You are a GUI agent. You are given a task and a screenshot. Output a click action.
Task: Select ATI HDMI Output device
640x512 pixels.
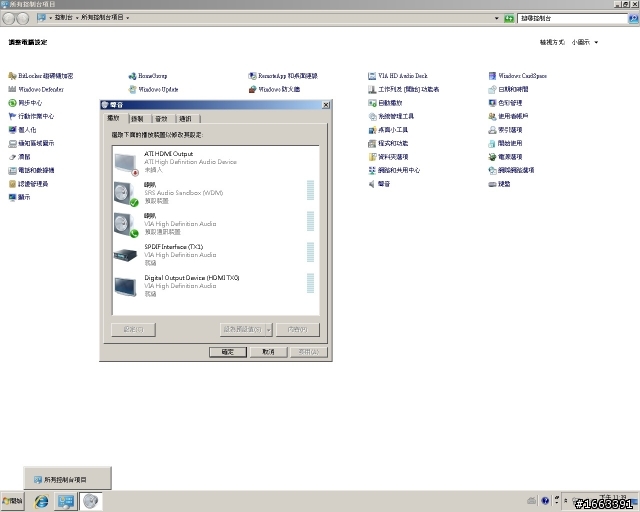pyautogui.click(x=215, y=162)
